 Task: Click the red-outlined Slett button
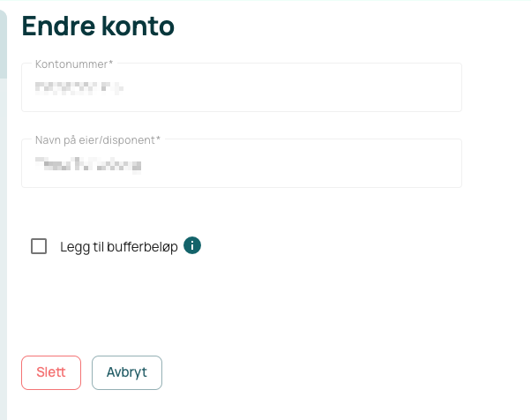point(51,372)
